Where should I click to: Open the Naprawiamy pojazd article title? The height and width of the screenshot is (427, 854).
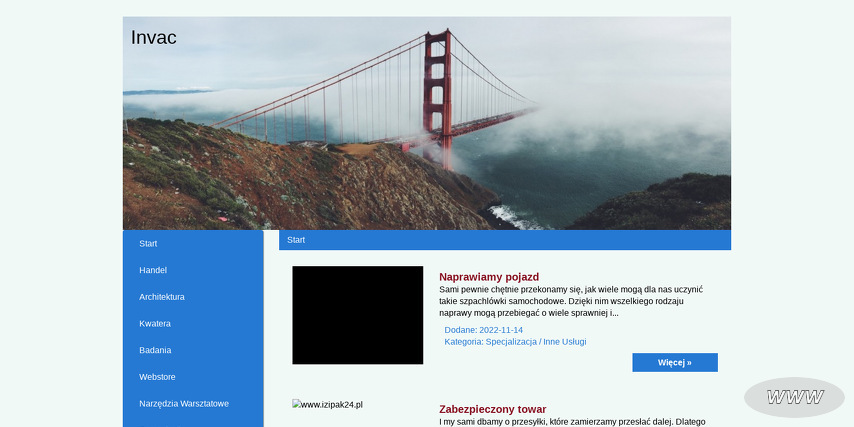click(x=489, y=277)
